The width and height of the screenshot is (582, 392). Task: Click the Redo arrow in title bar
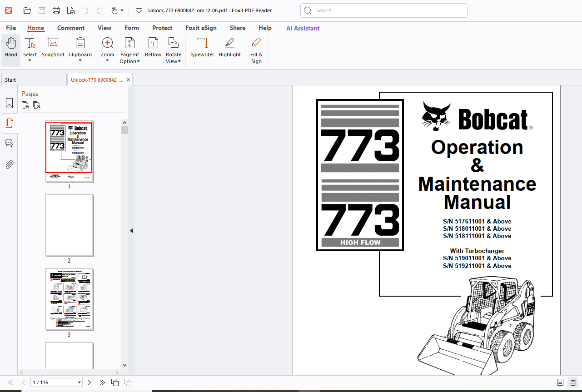100,10
